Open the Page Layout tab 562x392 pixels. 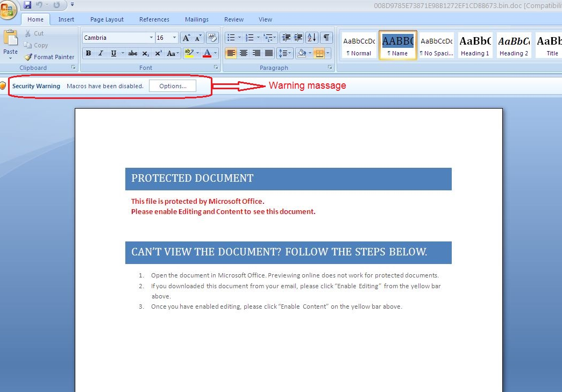click(x=107, y=19)
